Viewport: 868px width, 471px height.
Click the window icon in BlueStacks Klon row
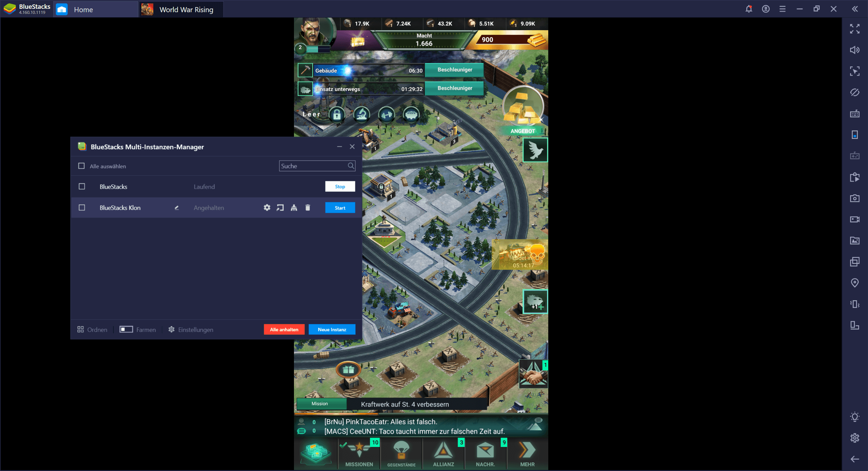pos(280,208)
